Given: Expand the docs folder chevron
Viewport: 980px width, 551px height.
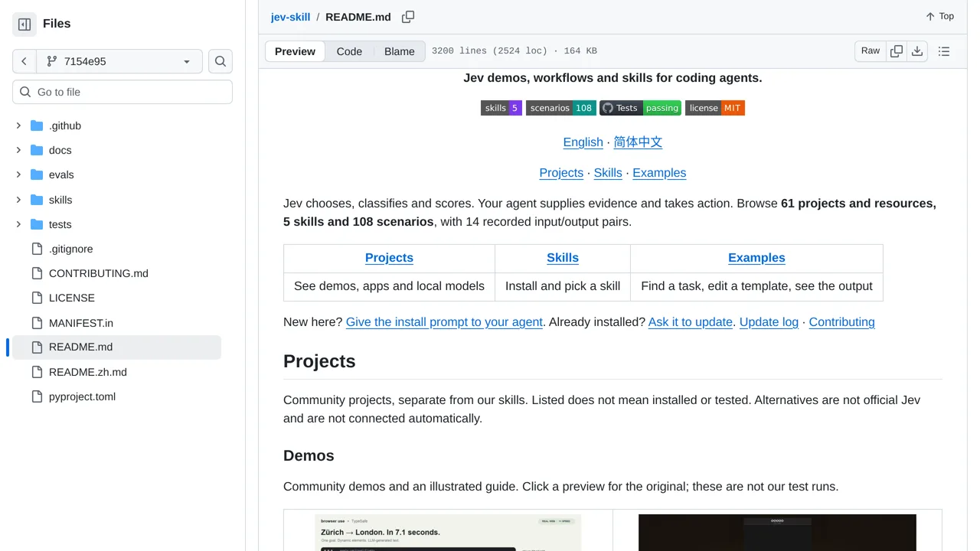Looking at the screenshot, I should coord(18,150).
